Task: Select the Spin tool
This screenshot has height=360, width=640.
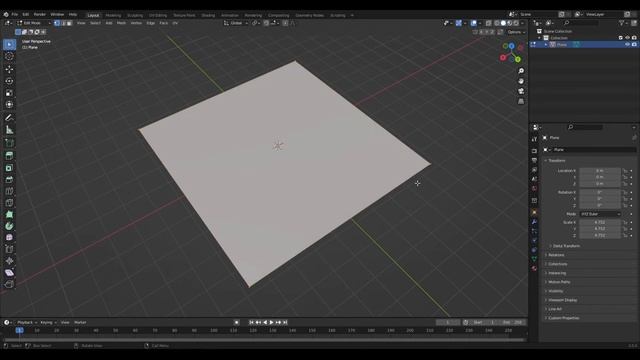Action: [x=9, y=226]
